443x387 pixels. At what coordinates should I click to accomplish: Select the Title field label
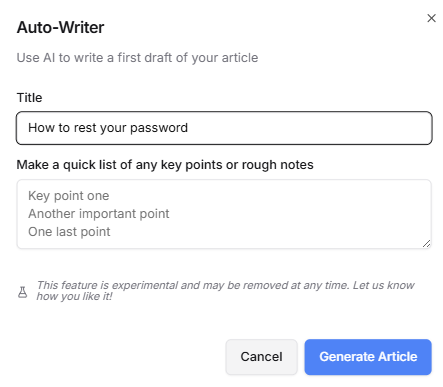coord(29,98)
